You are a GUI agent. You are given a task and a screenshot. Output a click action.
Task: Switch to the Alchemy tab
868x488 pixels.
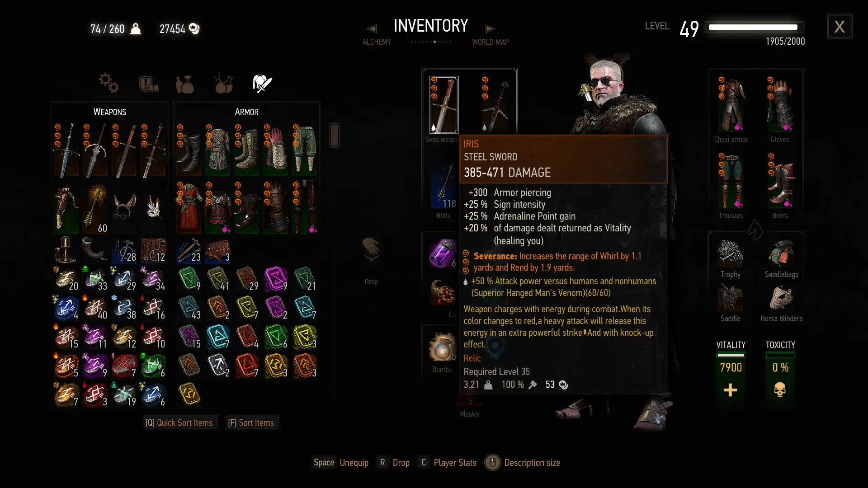(377, 42)
